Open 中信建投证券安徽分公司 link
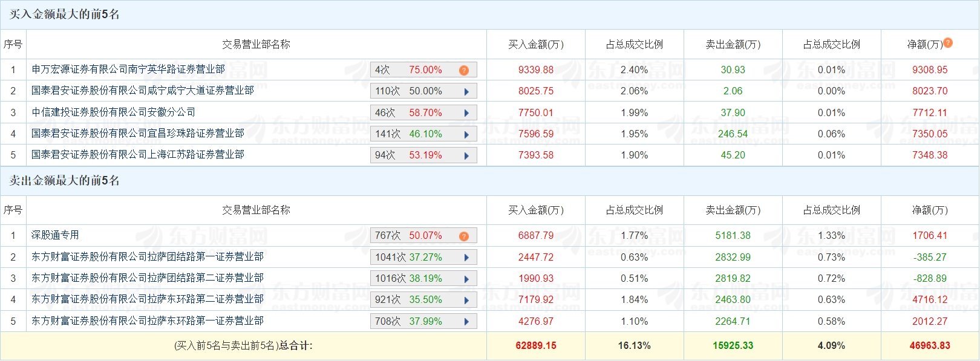The height and width of the screenshot is (361, 980). (x=114, y=112)
